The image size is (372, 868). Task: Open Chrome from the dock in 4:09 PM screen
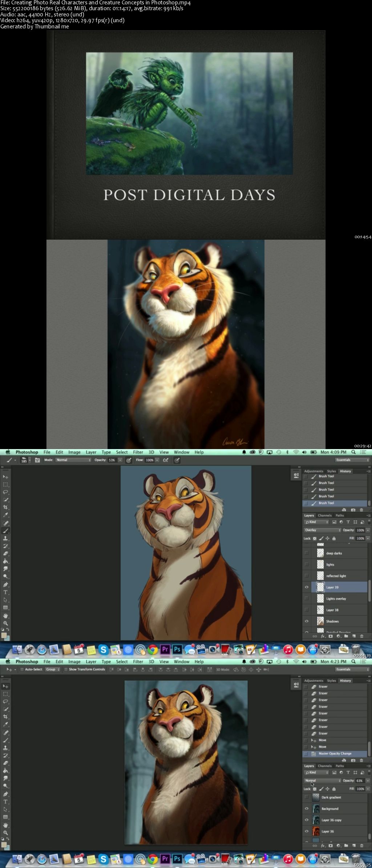pos(153,649)
